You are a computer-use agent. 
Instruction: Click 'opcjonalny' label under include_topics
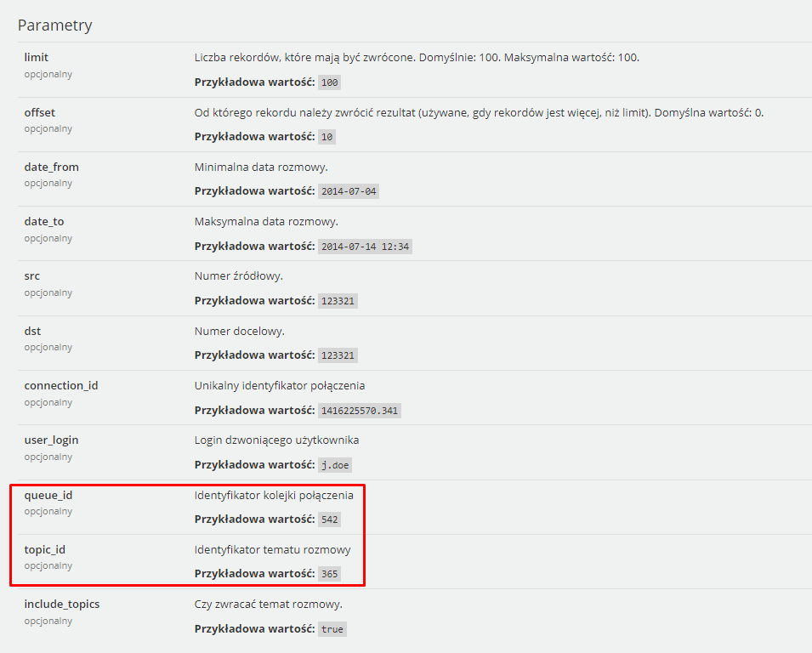coord(48,621)
